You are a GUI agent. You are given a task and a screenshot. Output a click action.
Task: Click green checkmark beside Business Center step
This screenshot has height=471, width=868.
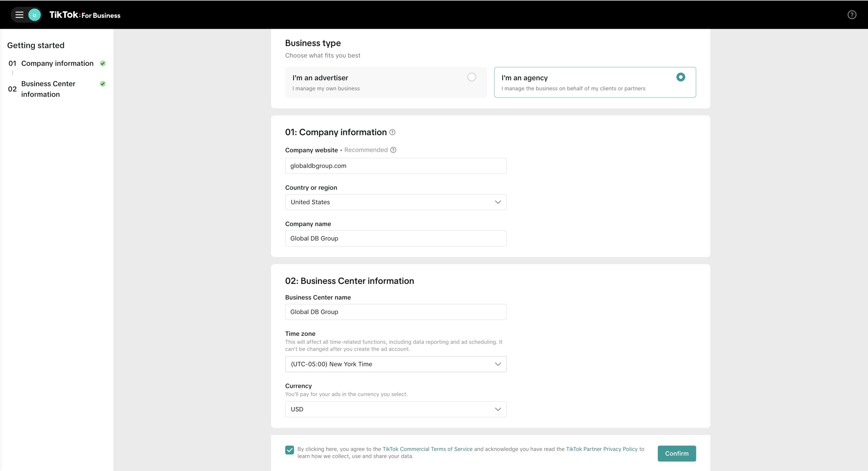click(103, 84)
